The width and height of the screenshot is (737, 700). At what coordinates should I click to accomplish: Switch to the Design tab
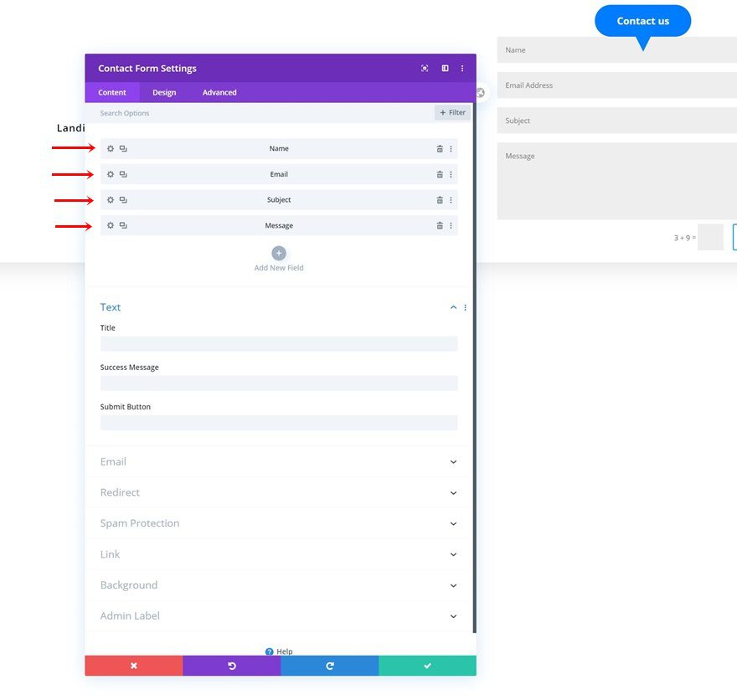point(163,92)
